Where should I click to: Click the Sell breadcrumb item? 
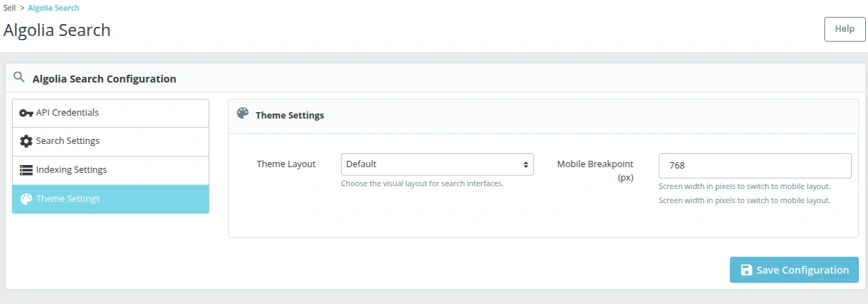pos(10,8)
